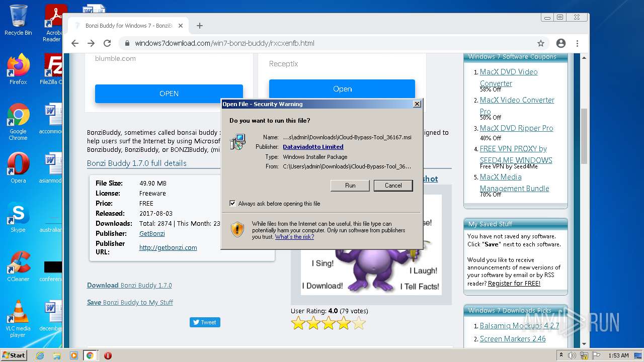Go back in Chrome browser
Screen dimensions: 644x362
(75, 43)
